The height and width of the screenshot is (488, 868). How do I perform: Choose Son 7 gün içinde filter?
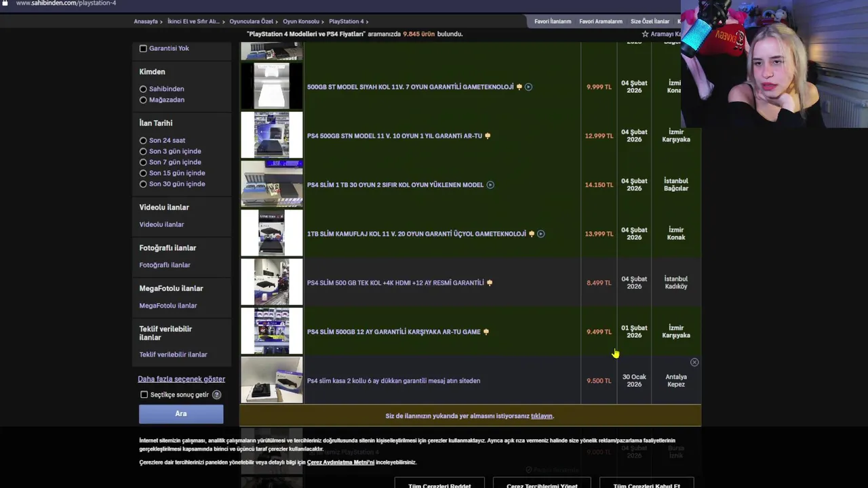point(143,162)
